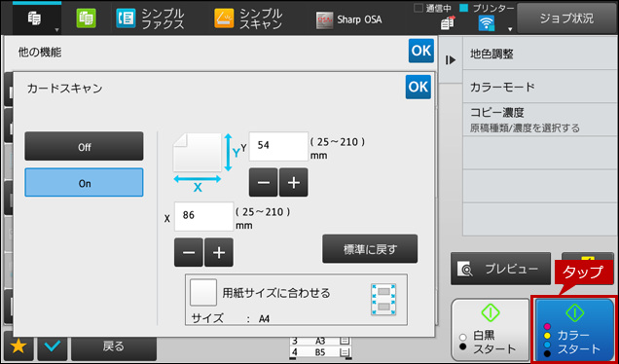Turn card scan On

click(x=84, y=183)
